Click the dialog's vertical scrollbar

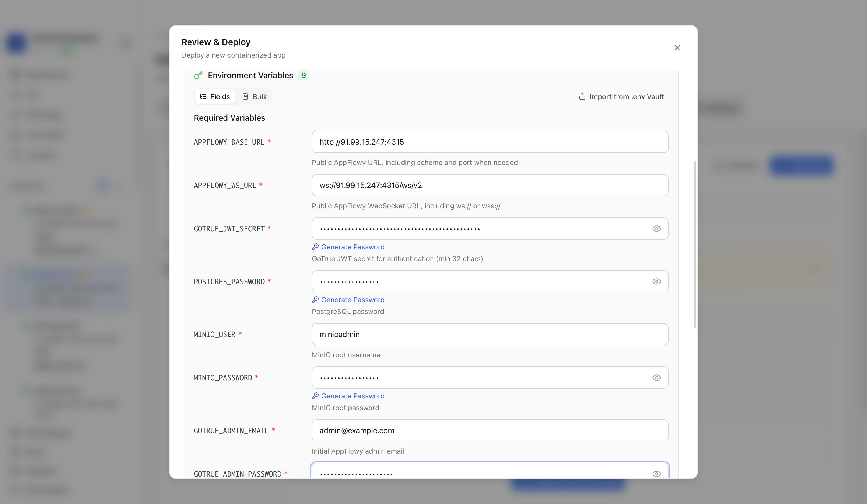point(695,244)
